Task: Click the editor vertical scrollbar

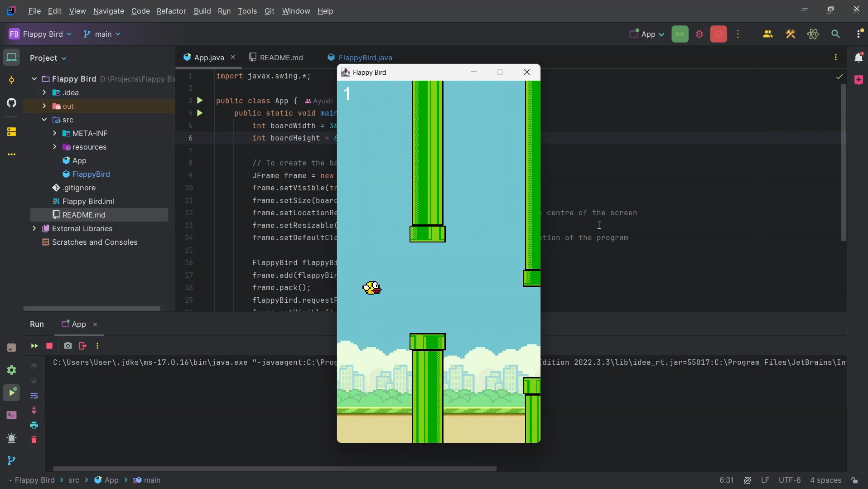Action: tap(844, 163)
